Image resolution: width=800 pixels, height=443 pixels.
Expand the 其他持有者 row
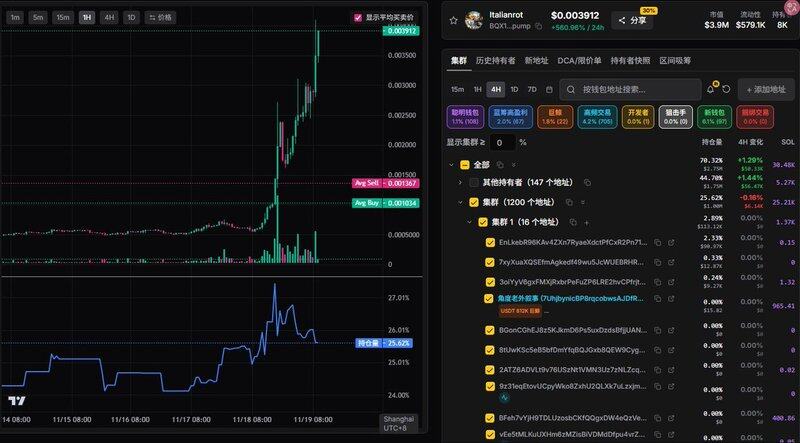(459, 182)
